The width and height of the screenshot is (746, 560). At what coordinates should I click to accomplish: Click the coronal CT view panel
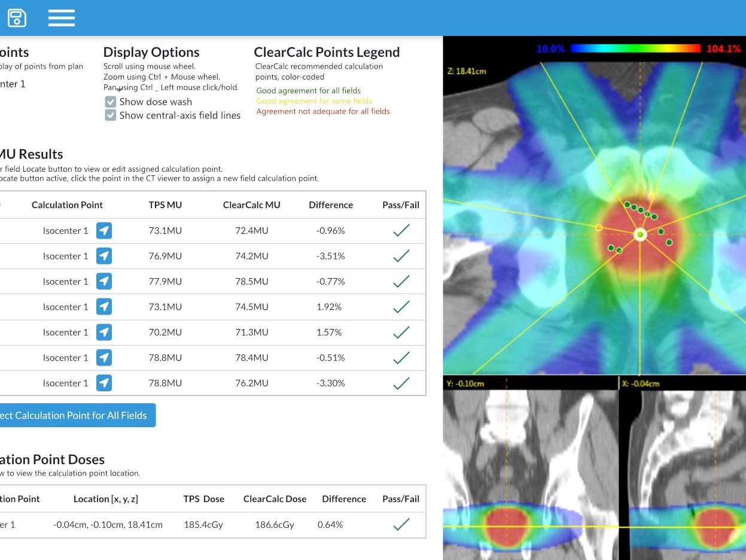[x=529, y=473]
